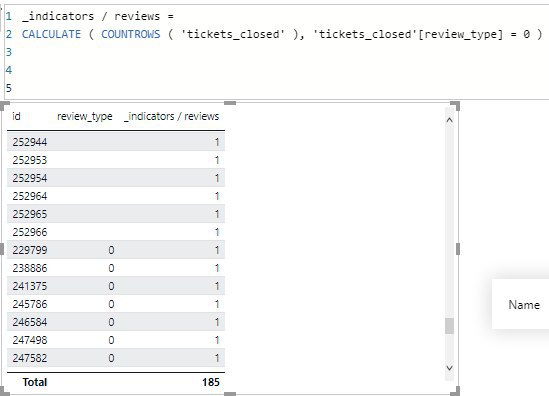Screen dimensions: 549x396
Task: Select row id 245786
Action: 116,304
